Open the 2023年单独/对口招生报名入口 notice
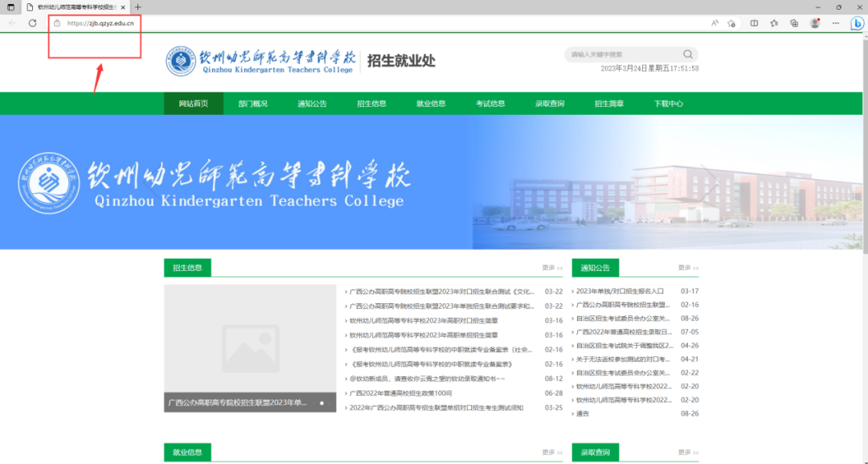 pyautogui.click(x=620, y=291)
